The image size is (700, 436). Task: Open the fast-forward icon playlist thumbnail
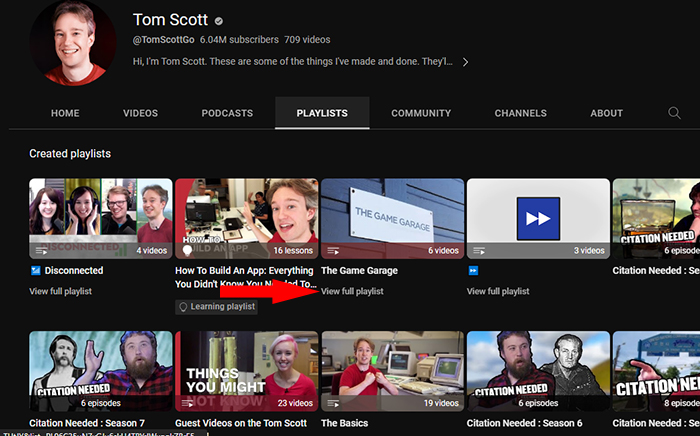[538, 219]
